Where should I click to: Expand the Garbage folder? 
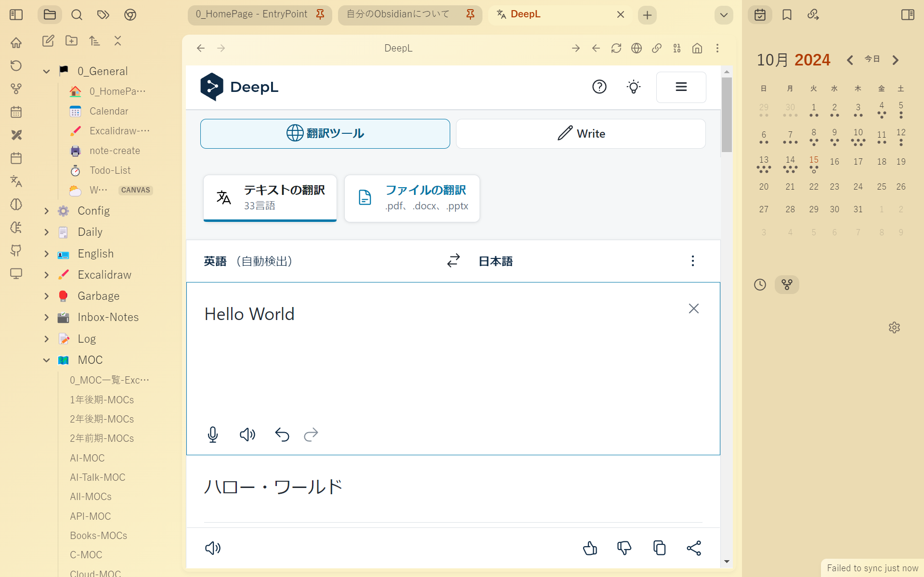click(46, 296)
